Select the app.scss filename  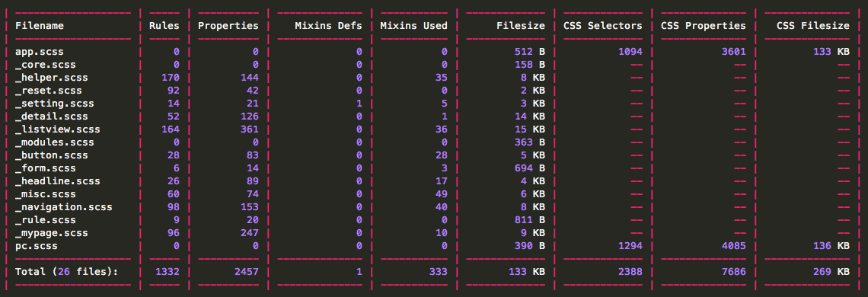[40, 52]
